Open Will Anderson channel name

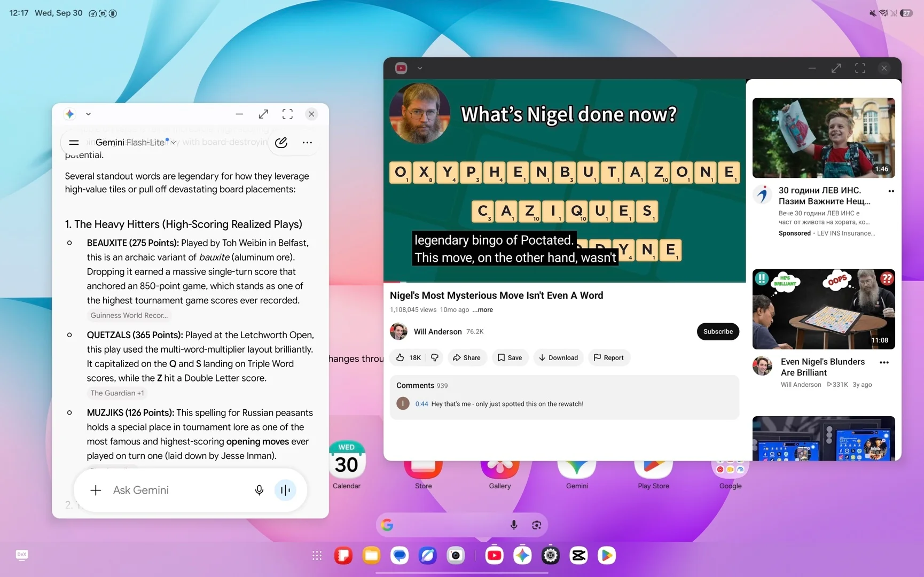click(438, 332)
